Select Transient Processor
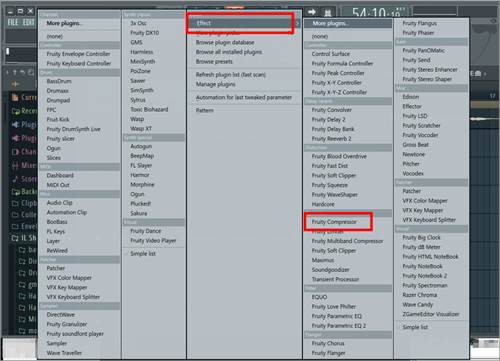This screenshot has width=500, height=361. [335, 279]
